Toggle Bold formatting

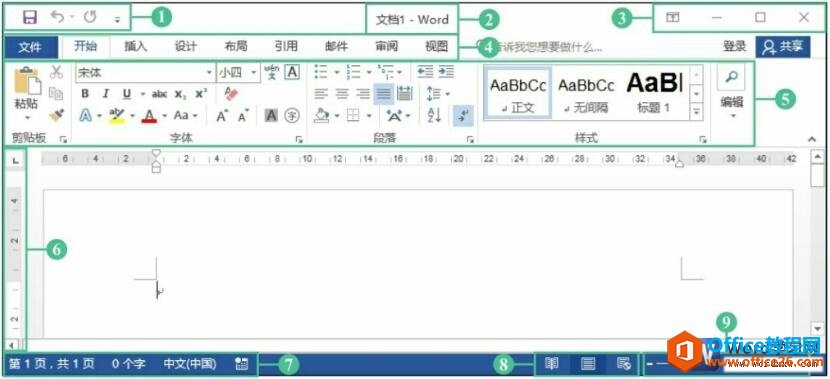[x=85, y=94]
